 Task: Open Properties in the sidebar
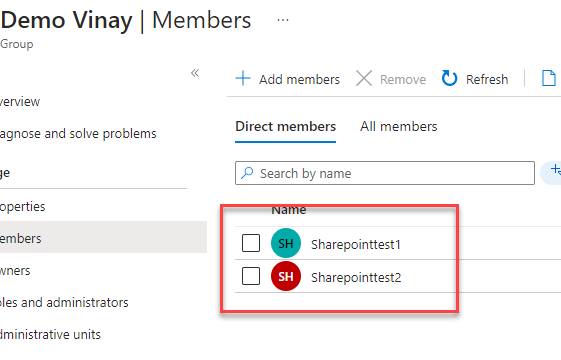coord(23,207)
